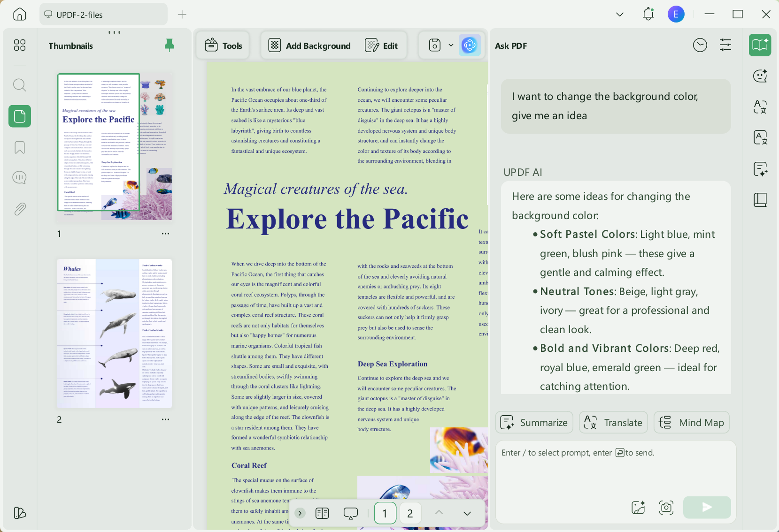Open the AI summary icon in right sidebar
This screenshot has height=532, width=779.
click(x=760, y=169)
